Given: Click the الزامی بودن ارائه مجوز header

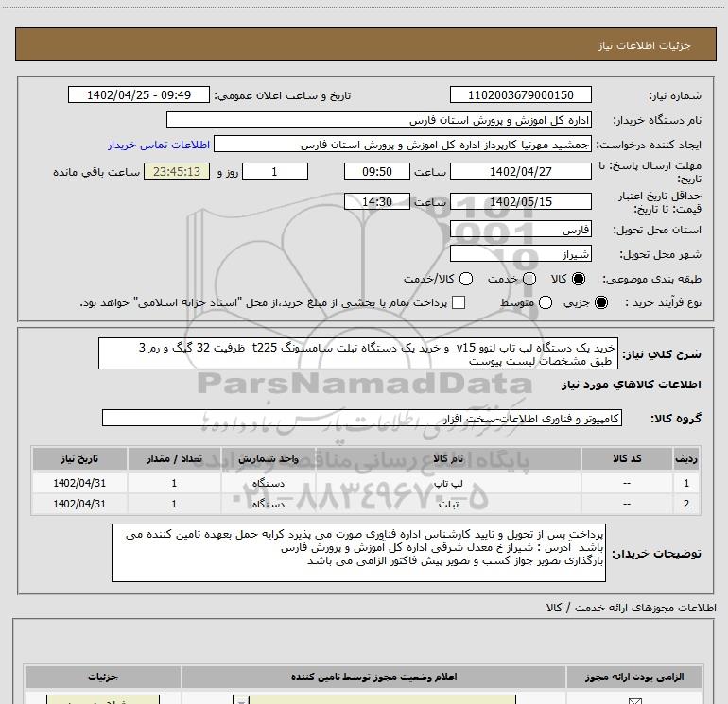Looking at the screenshot, I should [633, 678].
